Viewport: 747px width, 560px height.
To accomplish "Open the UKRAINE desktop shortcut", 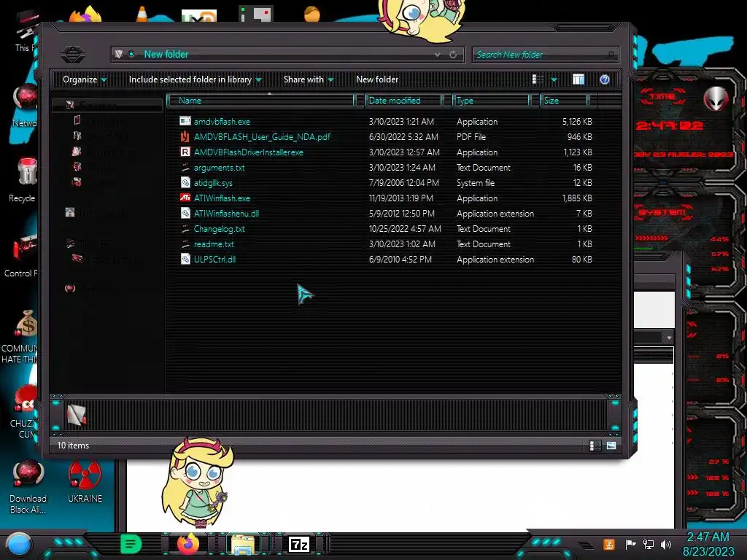I will [85, 481].
